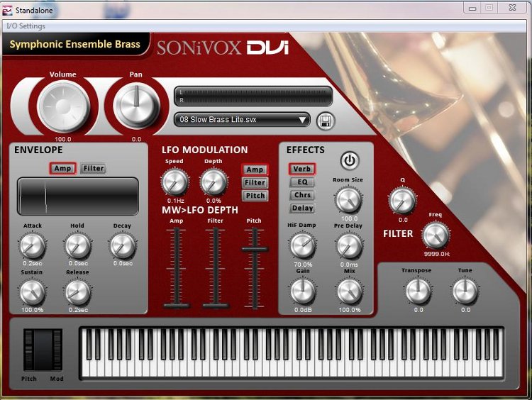This screenshot has width=532, height=400.
Task: Click the envelope graph display
Action: pyautogui.click(x=78, y=196)
